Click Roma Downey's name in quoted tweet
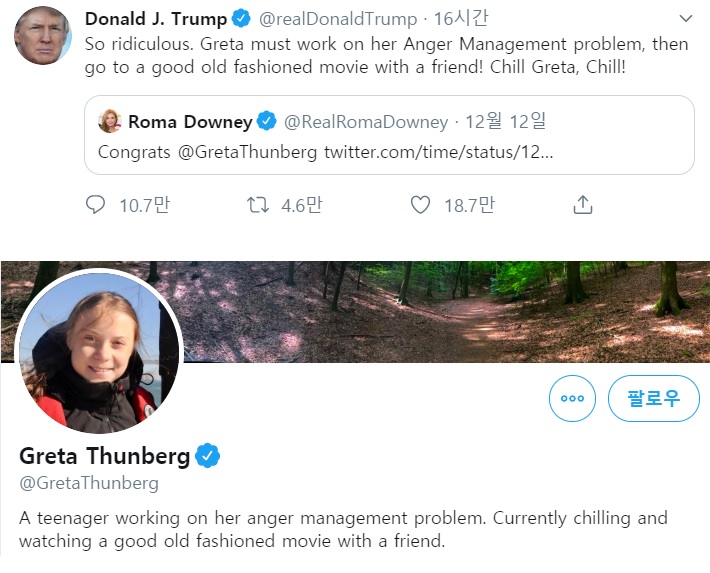The width and height of the screenshot is (710, 573). point(190,122)
